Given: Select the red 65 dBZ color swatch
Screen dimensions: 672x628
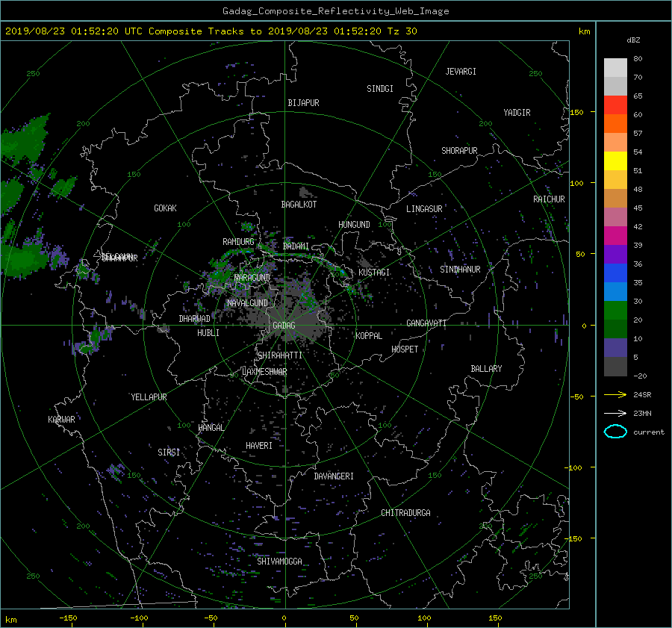Looking at the screenshot, I should [615, 105].
